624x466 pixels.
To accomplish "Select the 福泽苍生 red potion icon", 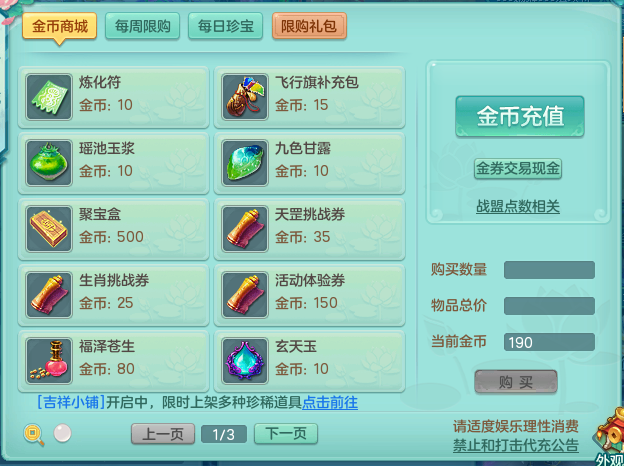I will tap(49, 361).
